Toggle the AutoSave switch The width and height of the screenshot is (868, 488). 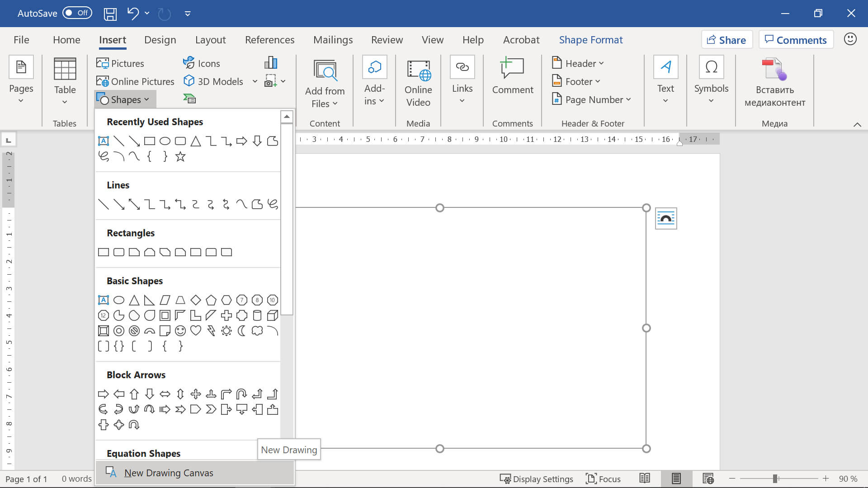tap(77, 13)
